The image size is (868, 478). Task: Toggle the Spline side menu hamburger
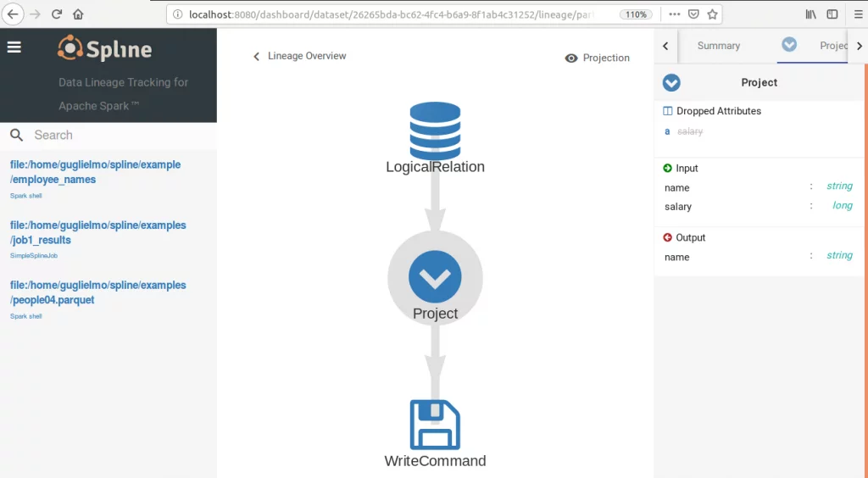coord(14,47)
